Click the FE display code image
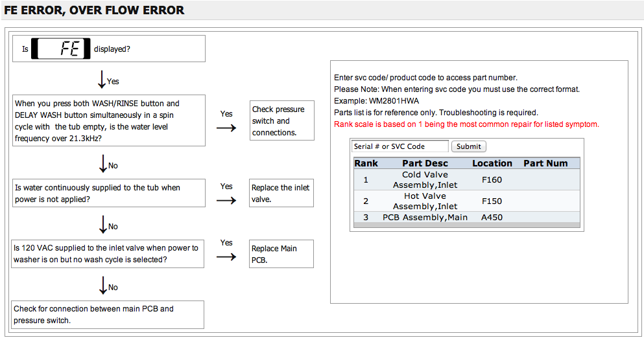This screenshot has width=644, height=340. coord(61,49)
